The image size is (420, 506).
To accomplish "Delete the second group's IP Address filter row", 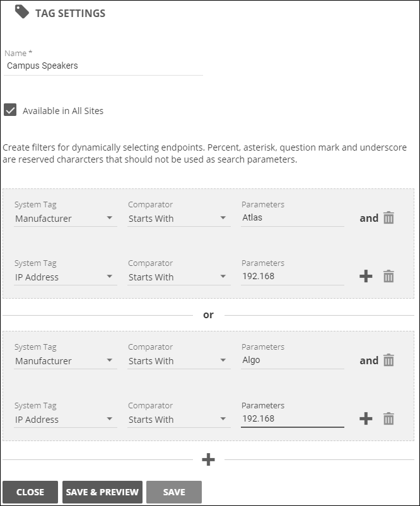I will [x=388, y=419].
